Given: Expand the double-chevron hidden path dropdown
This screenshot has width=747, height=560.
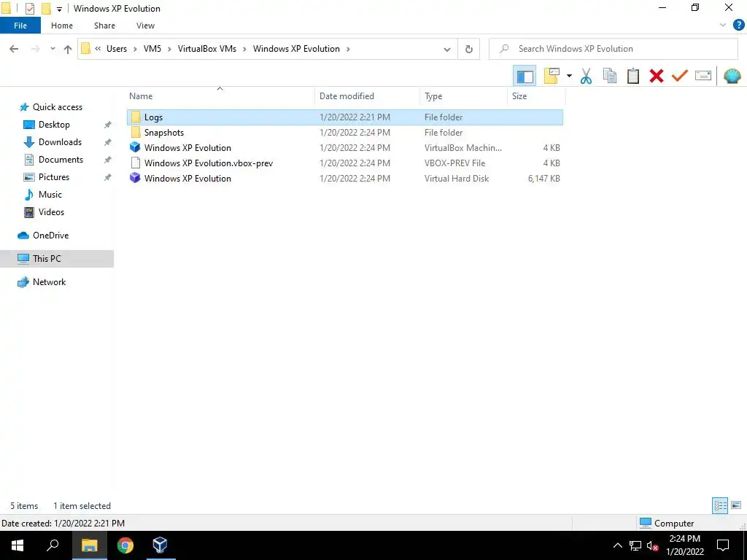Looking at the screenshot, I should [x=98, y=49].
